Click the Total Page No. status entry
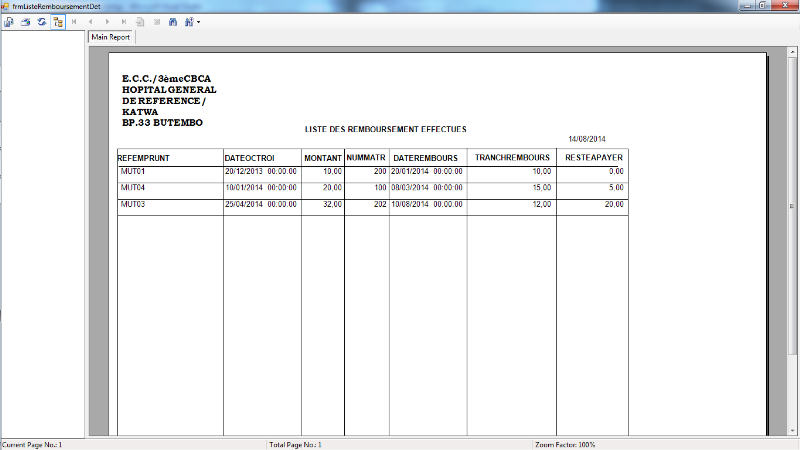 click(x=295, y=445)
